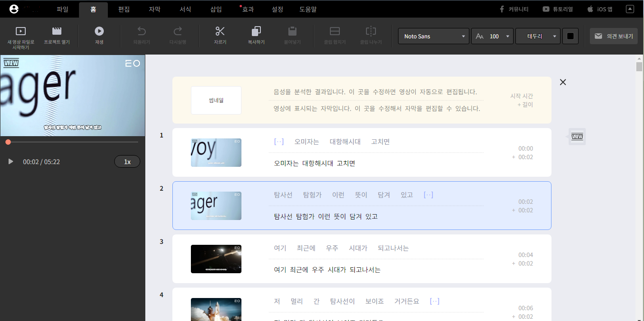
Task: Select the word 탐사선이 in clip 4
Action: pyautogui.click(x=343, y=301)
